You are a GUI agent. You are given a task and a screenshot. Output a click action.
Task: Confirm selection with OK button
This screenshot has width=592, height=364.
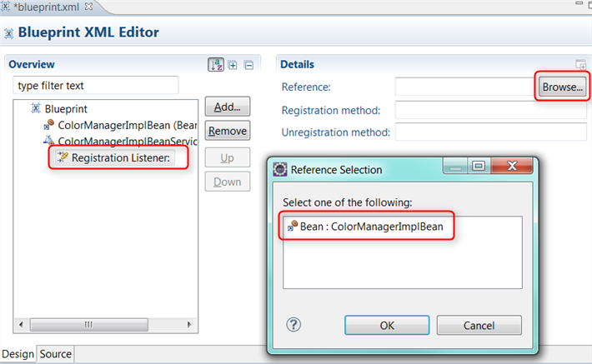(x=387, y=325)
